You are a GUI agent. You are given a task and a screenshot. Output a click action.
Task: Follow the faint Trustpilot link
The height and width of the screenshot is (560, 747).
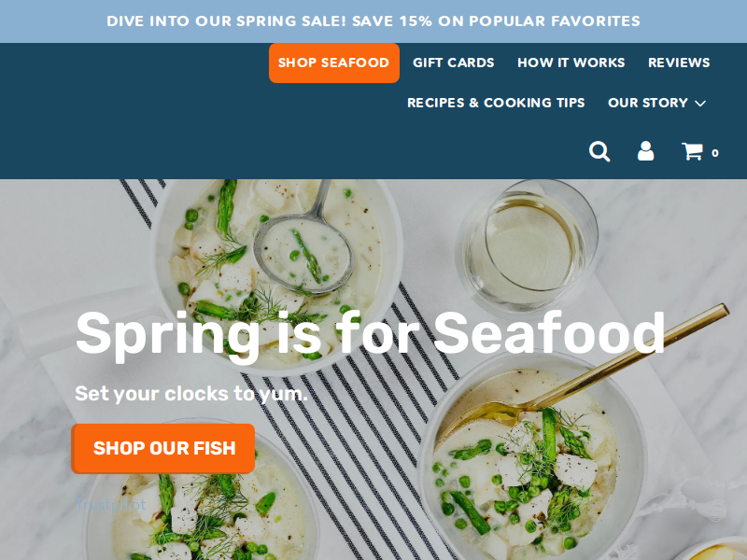[x=110, y=504]
